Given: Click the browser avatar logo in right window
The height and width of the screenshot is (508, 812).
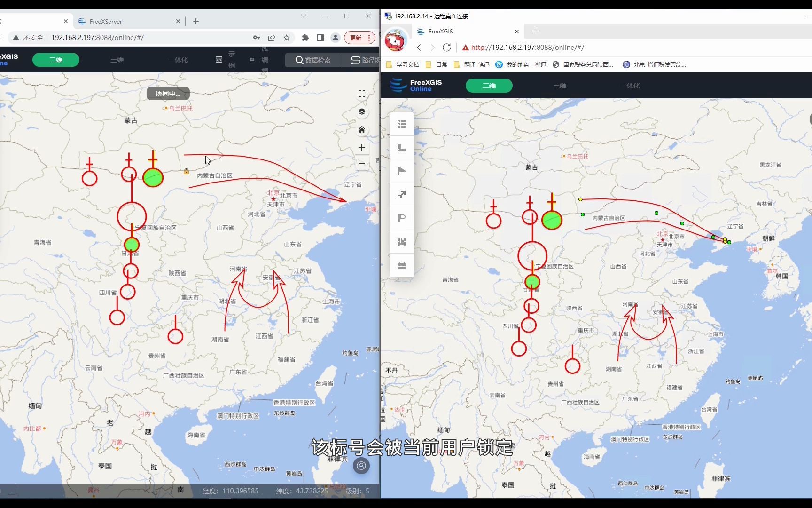Looking at the screenshot, I should click(396, 40).
